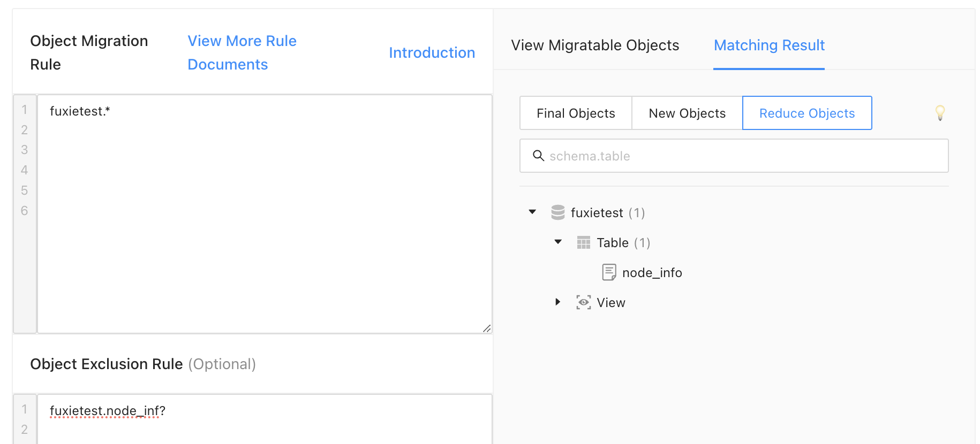Screen dimensions: 980x444
Task: Select the Reduce Objects option
Action: point(807,113)
